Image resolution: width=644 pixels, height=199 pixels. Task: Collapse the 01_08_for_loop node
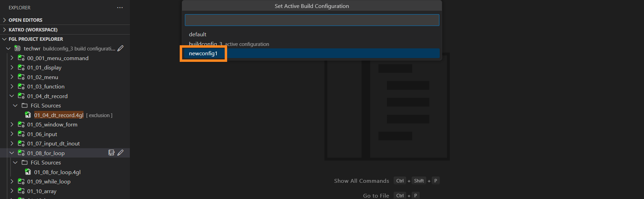(x=12, y=153)
